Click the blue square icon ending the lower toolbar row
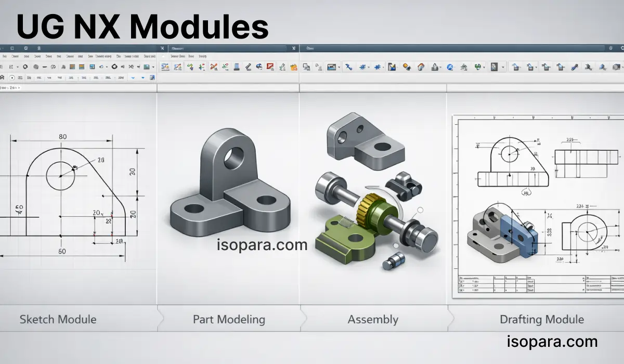The width and height of the screenshot is (624, 364). (x=152, y=77)
